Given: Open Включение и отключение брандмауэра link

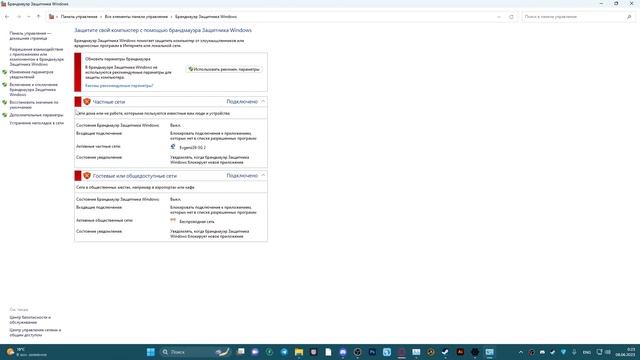Looking at the screenshot, I should [x=33, y=89].
